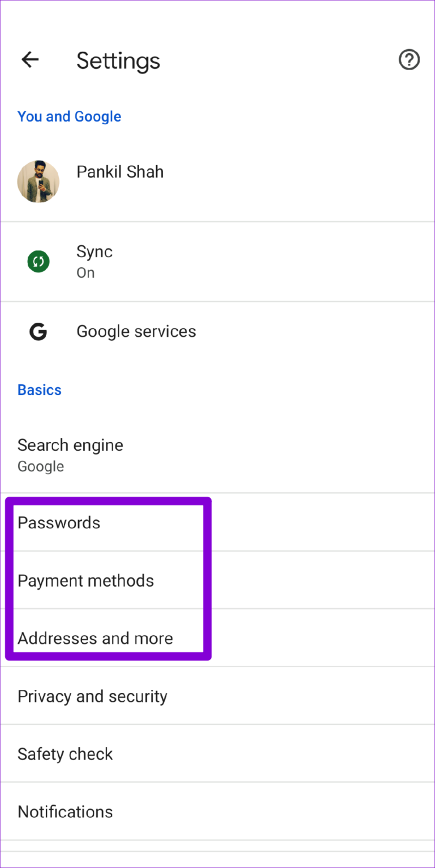The height and width of the screenshot is (868, 435).
Task: Open help via the question mark icon
Action: click(x=409, y=60)
